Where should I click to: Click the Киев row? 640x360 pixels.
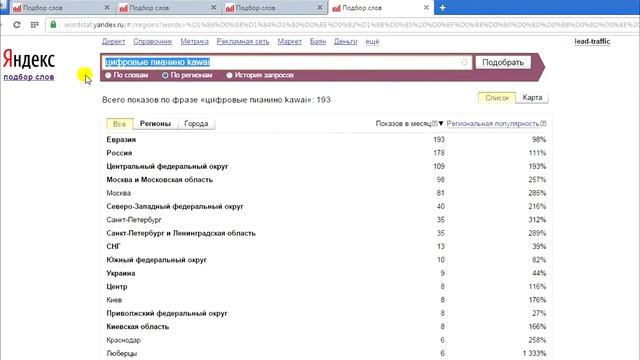point(326,300)
